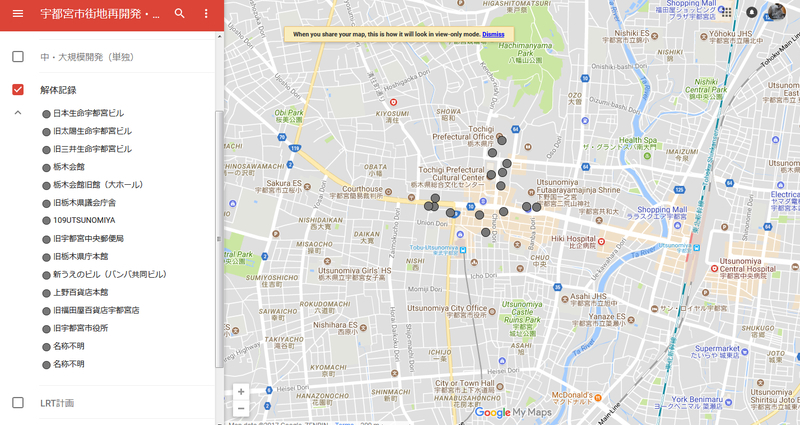Click the Nishihara ES school marker

363,328
